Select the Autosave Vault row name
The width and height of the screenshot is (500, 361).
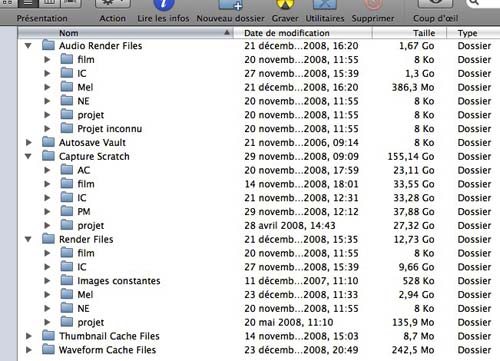point(92,142)
